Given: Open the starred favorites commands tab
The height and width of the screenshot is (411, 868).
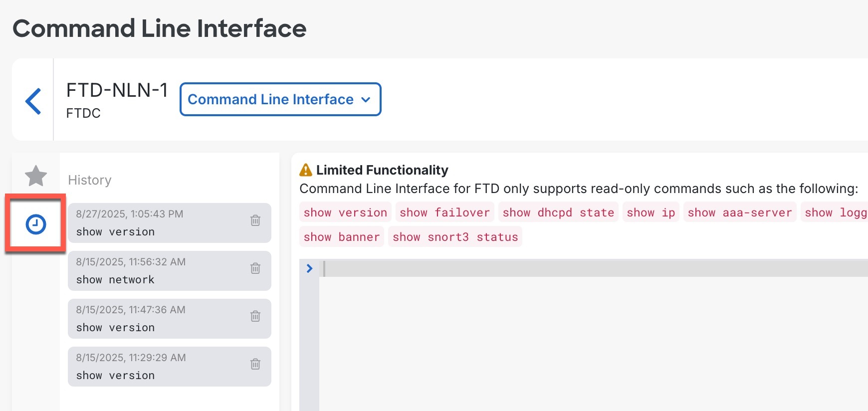Looking at the screenshot, I should click(x=36, y=176).
